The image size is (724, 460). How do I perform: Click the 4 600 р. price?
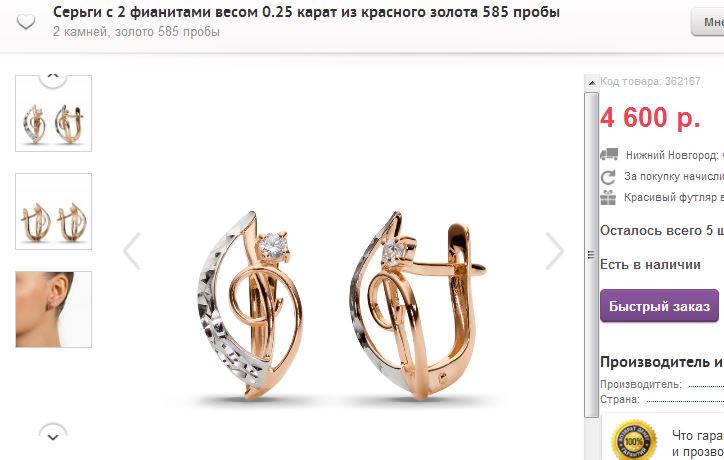pos(650,117)
